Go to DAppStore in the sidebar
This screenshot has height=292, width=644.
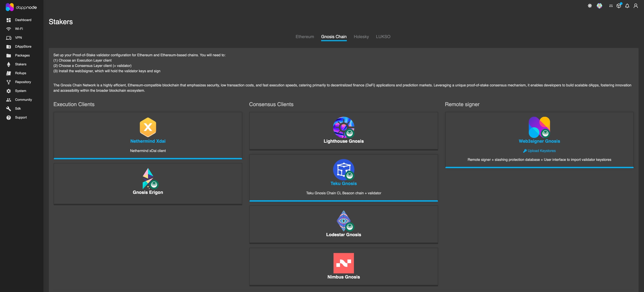point(23,46)
